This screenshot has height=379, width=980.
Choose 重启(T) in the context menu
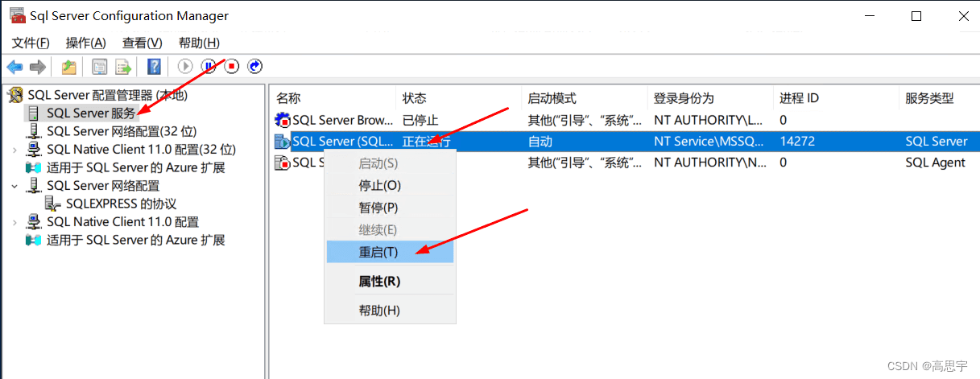pos(391,252)
